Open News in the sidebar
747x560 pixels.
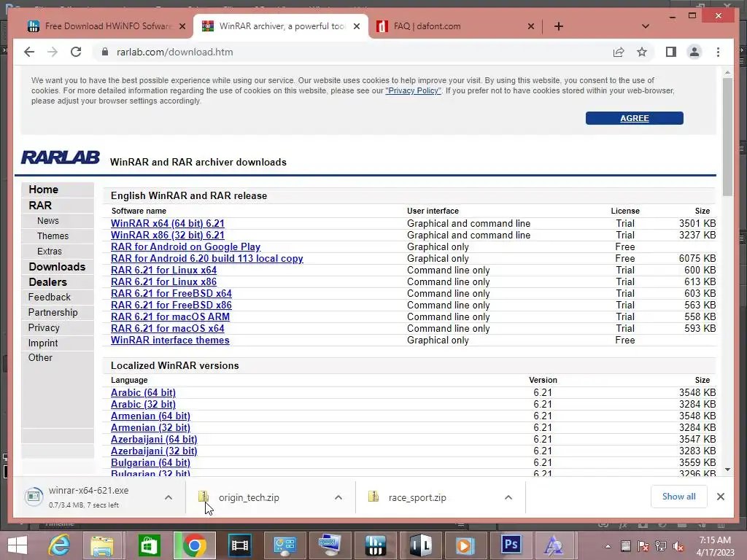(48, 220)
